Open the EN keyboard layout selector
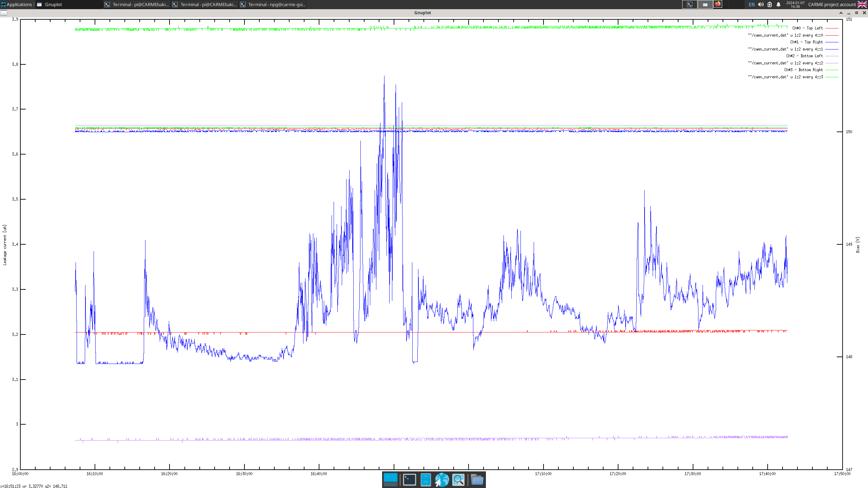 [x=752, y=4]
